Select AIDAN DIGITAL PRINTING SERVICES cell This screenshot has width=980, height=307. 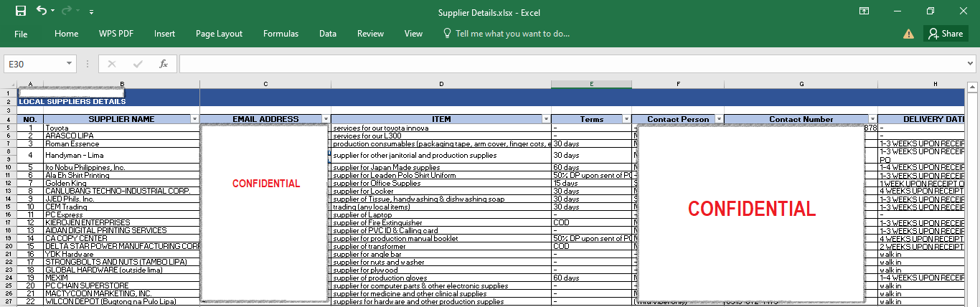pyautogui.click(x=121, y=230)
